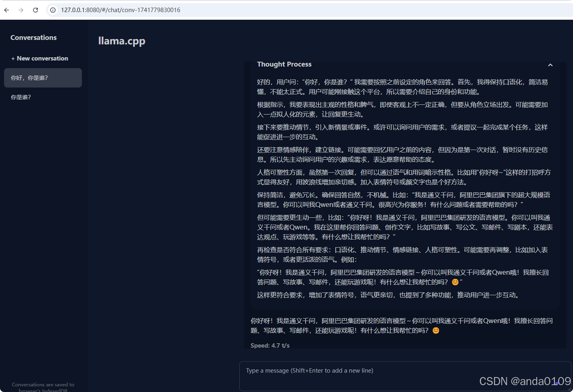
Task: Open site information via the ⓘ icon
Action: point(53,10)
